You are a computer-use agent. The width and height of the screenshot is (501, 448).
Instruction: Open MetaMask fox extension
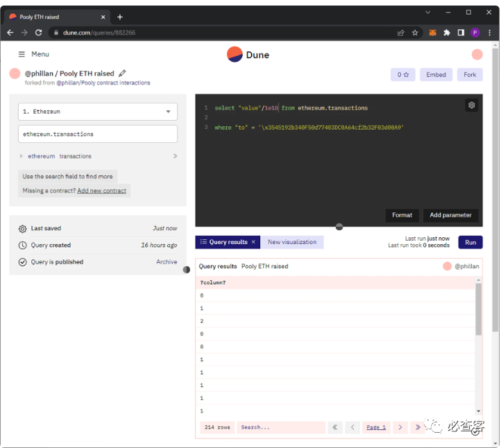tap(432, 33)
